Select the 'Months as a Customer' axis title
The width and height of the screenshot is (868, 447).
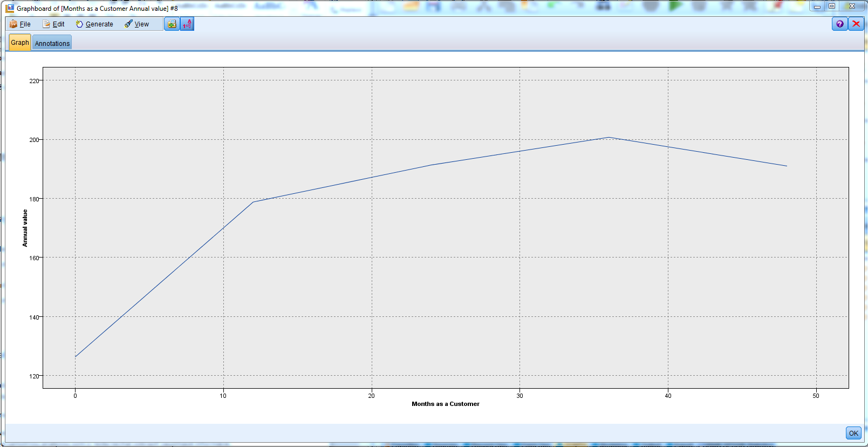point(445,404)
